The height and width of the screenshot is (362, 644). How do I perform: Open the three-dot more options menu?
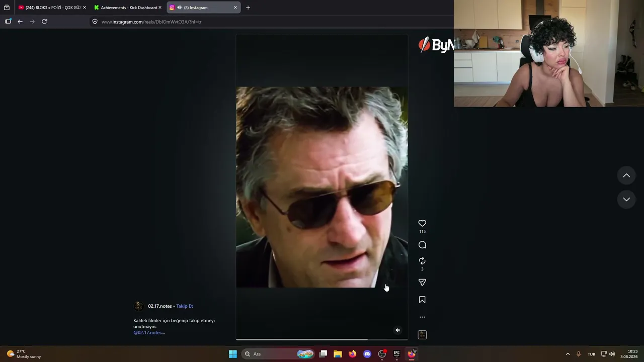tap(422, 317)
